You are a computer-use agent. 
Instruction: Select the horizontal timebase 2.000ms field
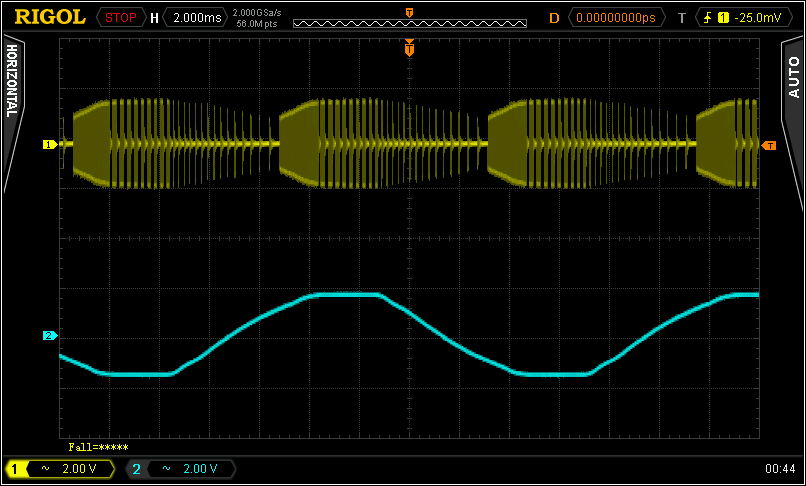194,18
